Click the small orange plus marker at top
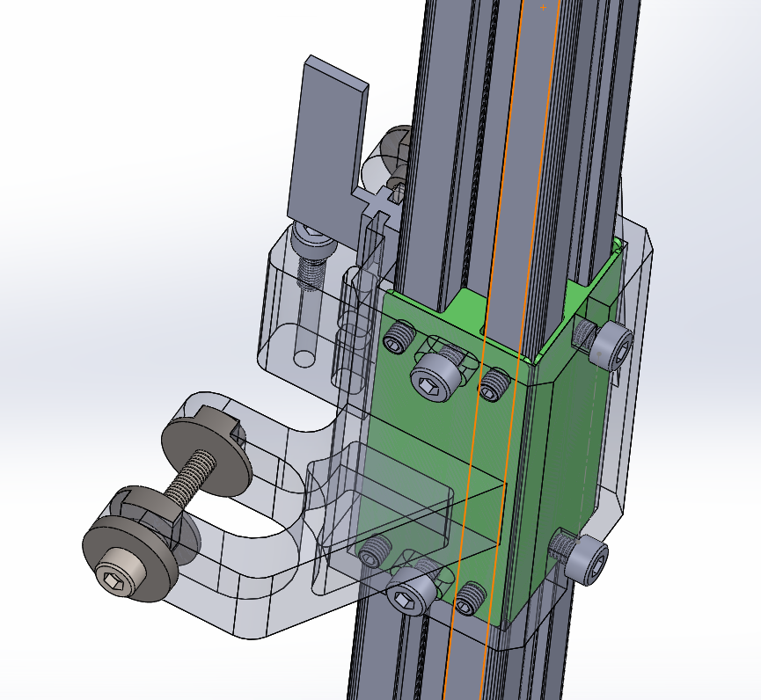 543,7
